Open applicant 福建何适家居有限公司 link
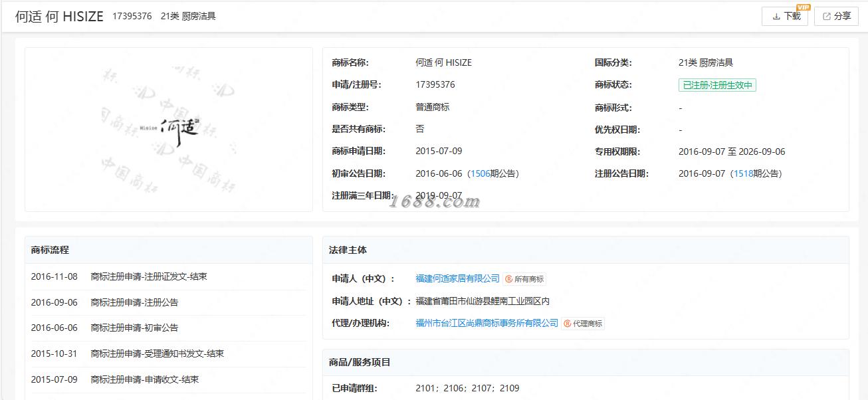Screen dimensions: 868x400 pos(457,278)
